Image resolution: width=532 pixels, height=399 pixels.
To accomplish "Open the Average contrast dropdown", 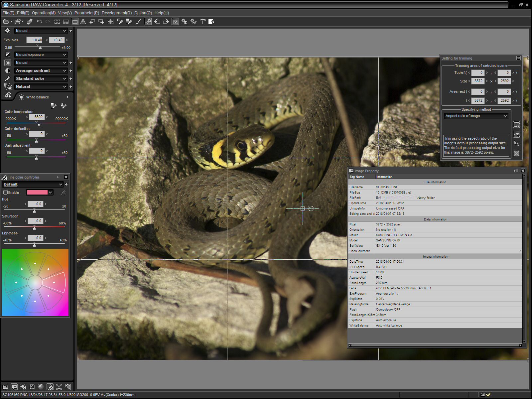I will 41,70.
